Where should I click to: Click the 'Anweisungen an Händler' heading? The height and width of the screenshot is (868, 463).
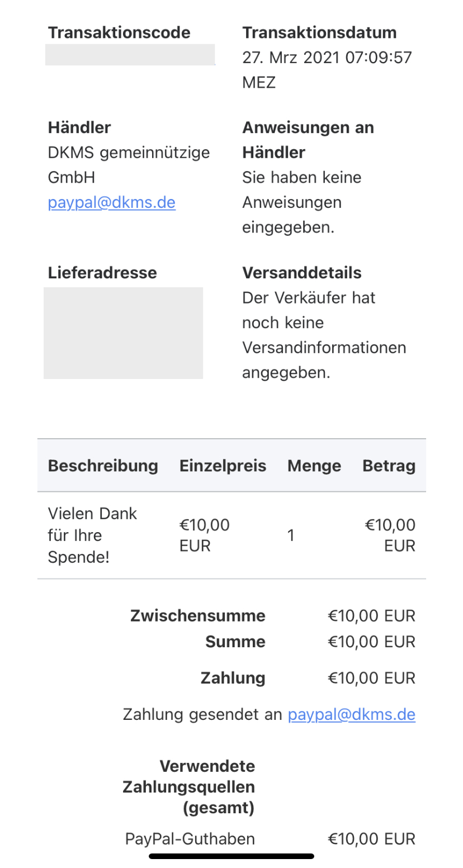[308, 140]
